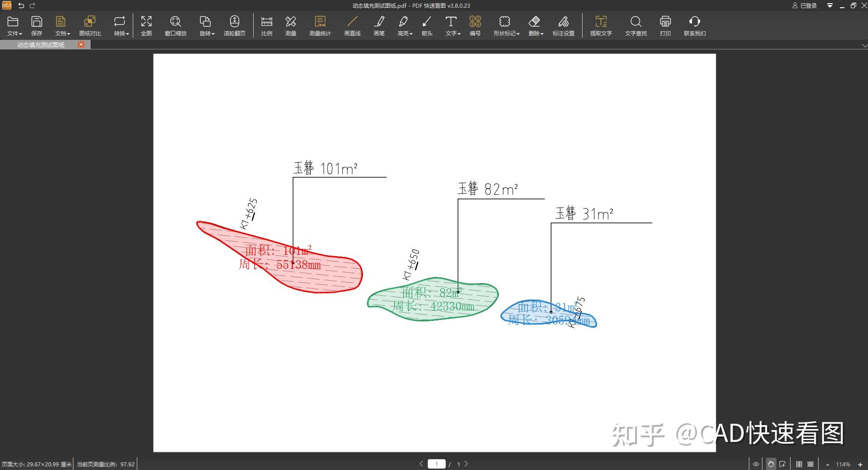Expand the 转换 convert dropdown
The image size is (868, 470).
click(x=120, y=25)
